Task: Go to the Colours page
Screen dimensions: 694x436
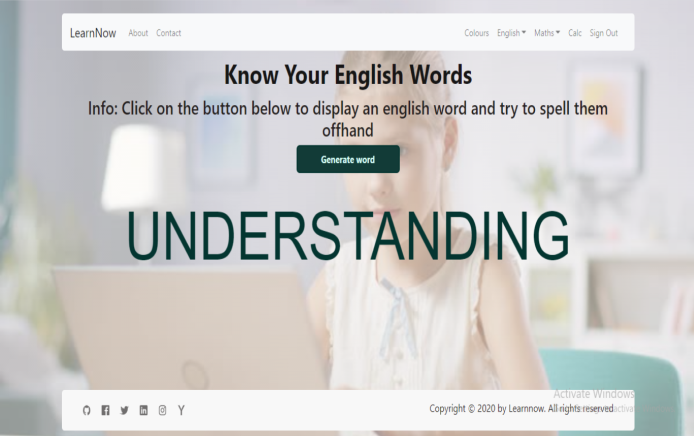Action: coord(476,33)
